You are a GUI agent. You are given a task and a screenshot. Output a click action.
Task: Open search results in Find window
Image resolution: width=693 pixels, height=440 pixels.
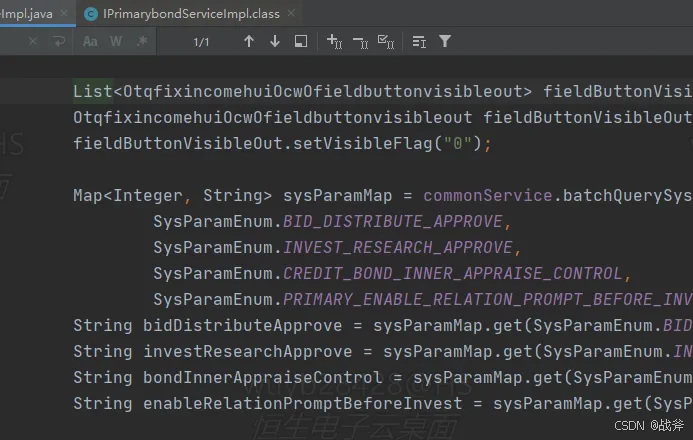click(301, 42)
